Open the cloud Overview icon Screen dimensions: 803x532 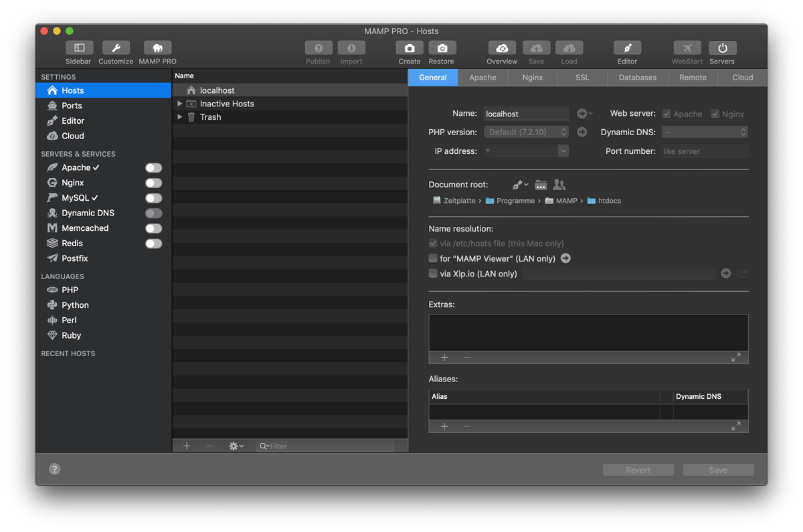coord(502,48)
